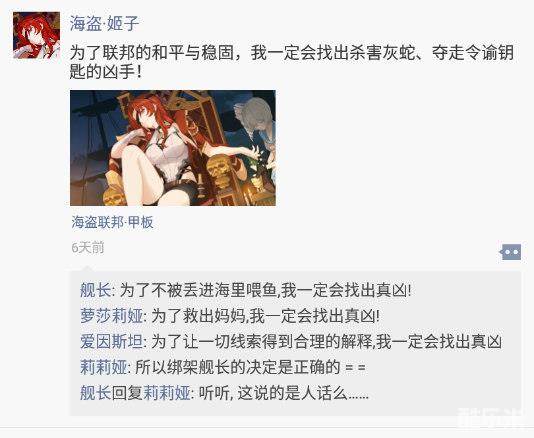This screenshot has width=534, height=438.
Task: Tap 莉莉娅's name after 回复 in last comment
Action: [167, 393]
